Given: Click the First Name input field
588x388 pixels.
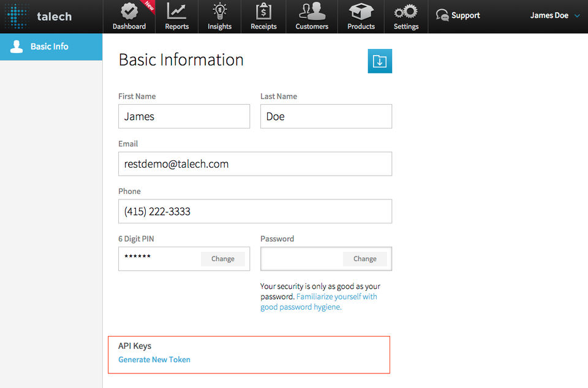Looking at the screenshot, I should pos(184,116).
